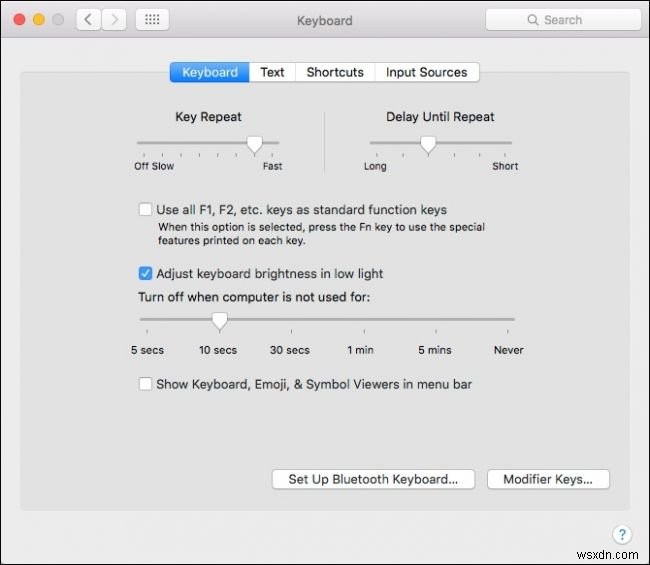Open Modifier Keys settings
The image size is (650, 565).
click(548, 479)
